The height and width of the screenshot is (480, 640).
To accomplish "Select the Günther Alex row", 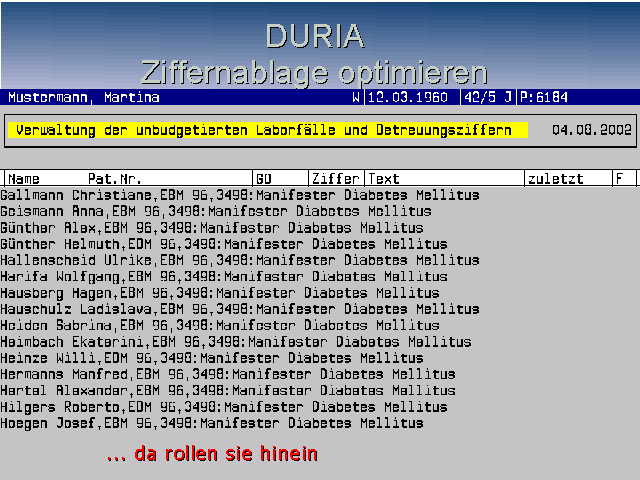I will 211,228.
